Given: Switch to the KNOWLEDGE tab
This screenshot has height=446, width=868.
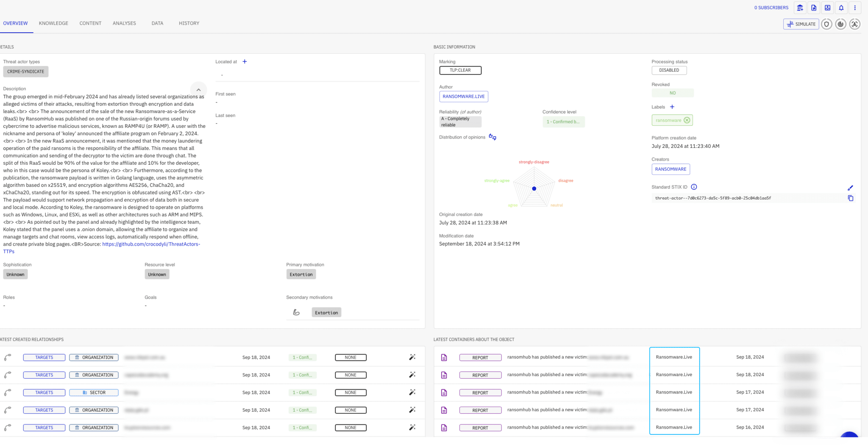Looking at the screenshot, I should 53,23.
